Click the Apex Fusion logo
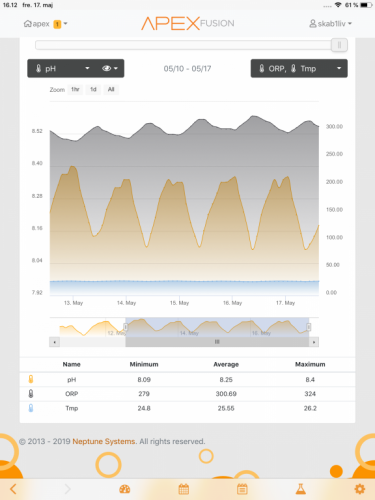Viewport: 375px width, 500px height. click(188, 24)
